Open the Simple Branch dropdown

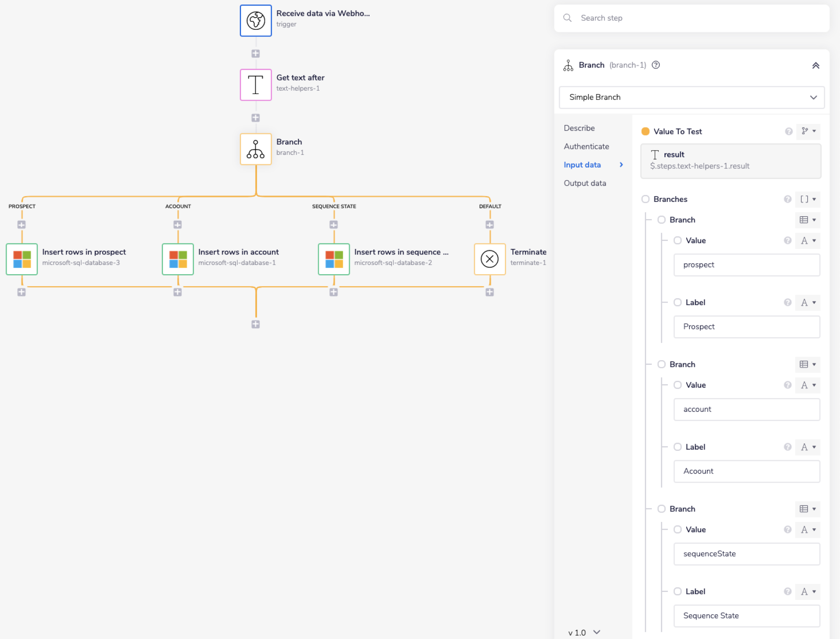pos(691,97)
